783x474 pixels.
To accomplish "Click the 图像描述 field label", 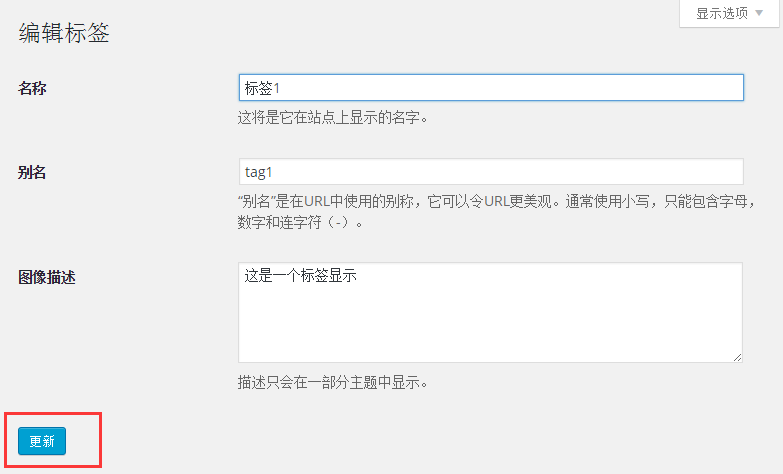I will [x=47, y=276].
